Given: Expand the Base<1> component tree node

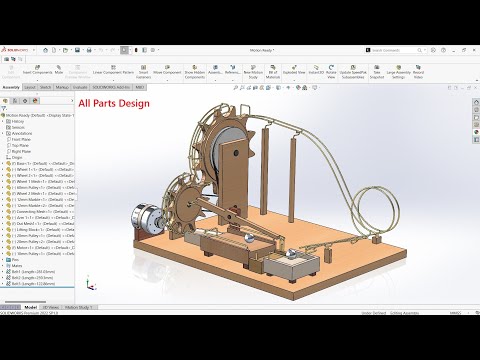Looking at the screenshot, I should 3,164.
